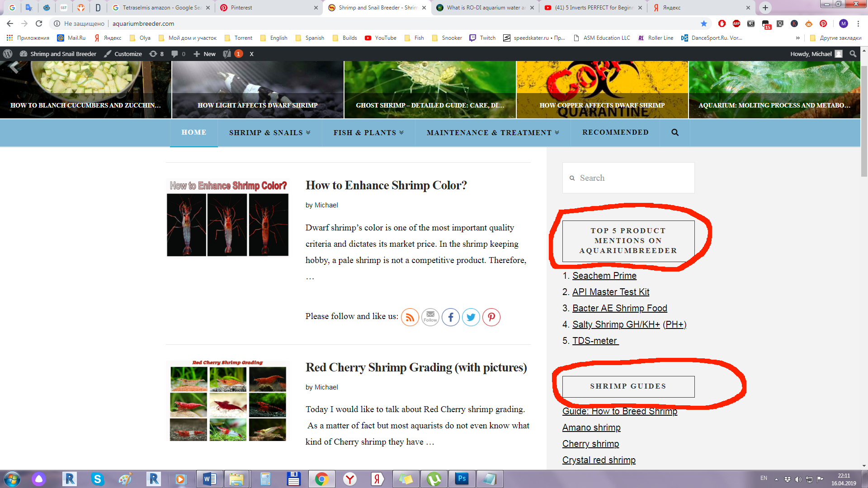The width and height of the screenshot is (868, 488).
Task: Click the RSS feed follow icon
Action: pyautogui.click(x=410, y=317)
